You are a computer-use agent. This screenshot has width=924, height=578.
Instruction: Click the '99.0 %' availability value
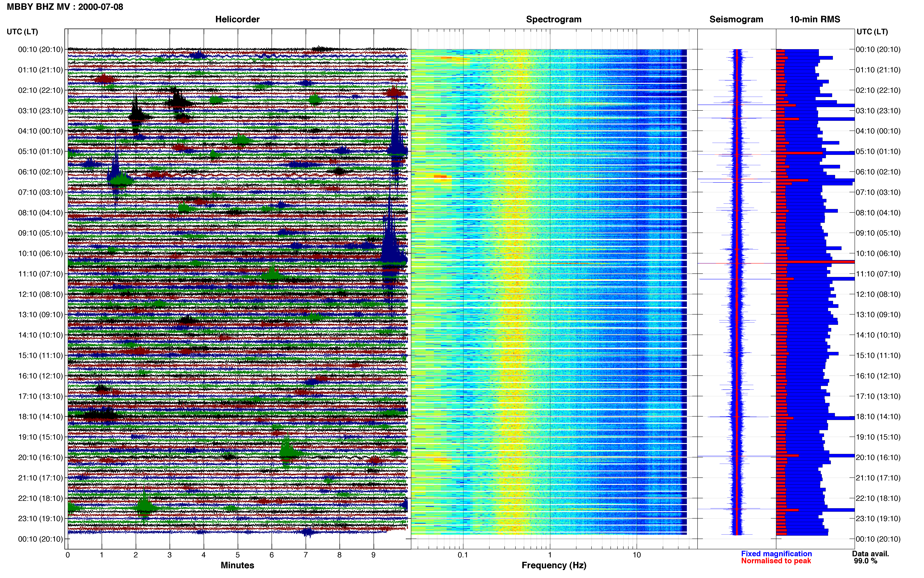point(865,561)
